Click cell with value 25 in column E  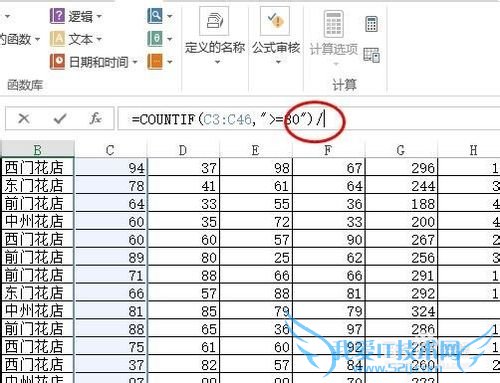tap(256, 257)
